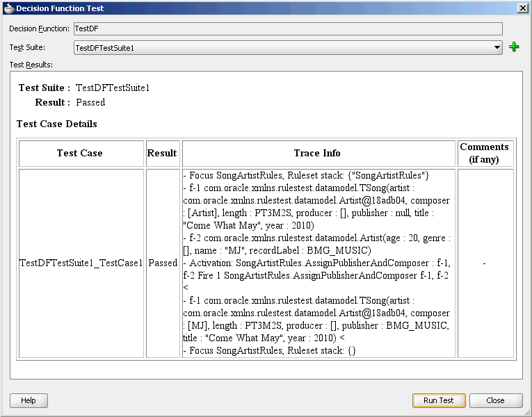The image size is (532, 417).
Task: Select the TestDFTestSuite1_TestCase1 cell
Action: (81, 263)
